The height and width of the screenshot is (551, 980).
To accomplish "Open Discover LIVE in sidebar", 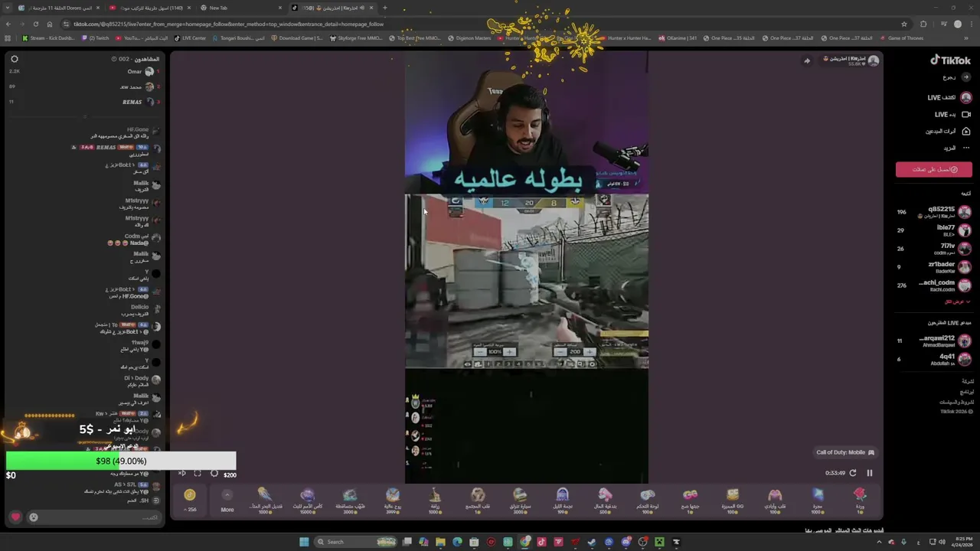I will 949,98.
